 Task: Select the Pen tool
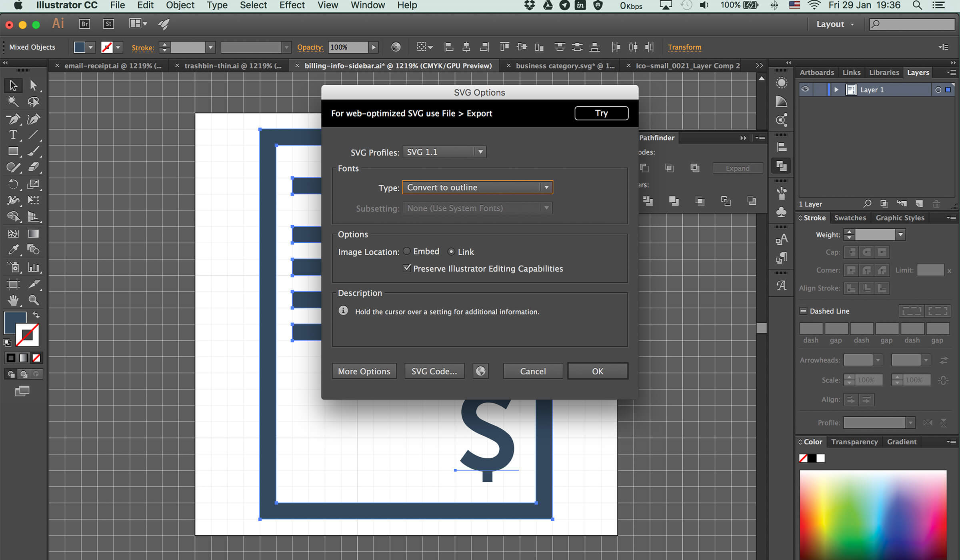(13, 119)
